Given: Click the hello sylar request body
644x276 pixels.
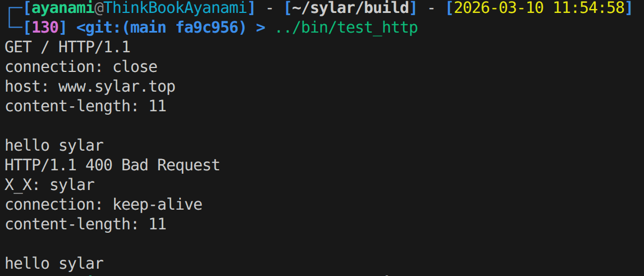Looking at the screenshot, I should 54,146.
